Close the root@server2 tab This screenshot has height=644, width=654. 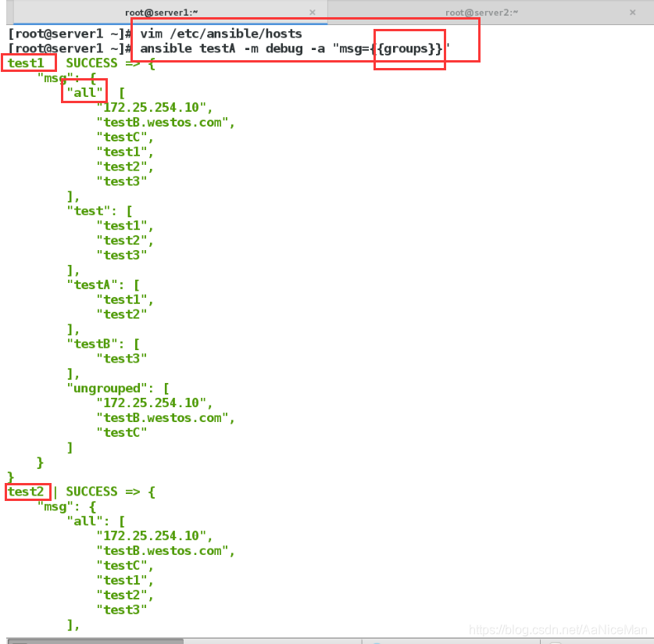click(632, 13)
